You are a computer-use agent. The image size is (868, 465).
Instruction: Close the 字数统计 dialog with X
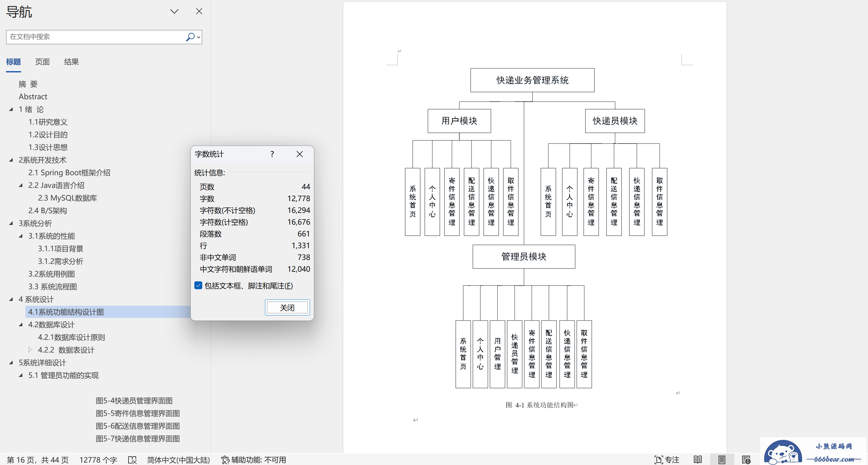300,154
